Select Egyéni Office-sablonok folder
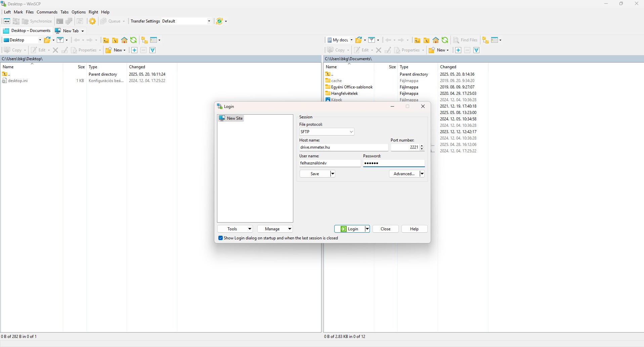644x347 pixels. tap(349, 87)
